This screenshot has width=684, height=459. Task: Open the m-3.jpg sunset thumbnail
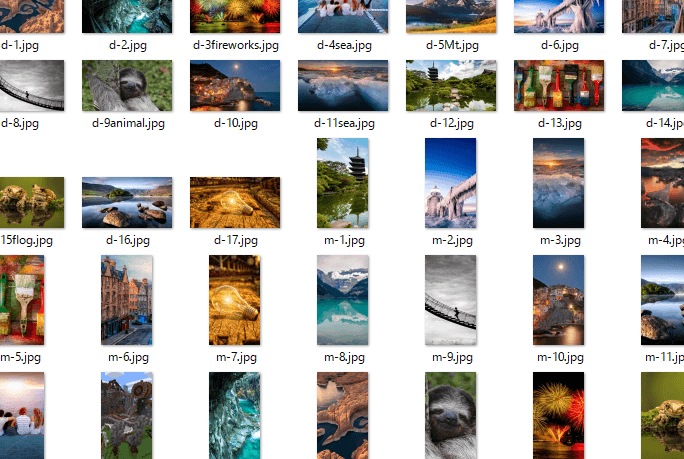tap(559, 184)
